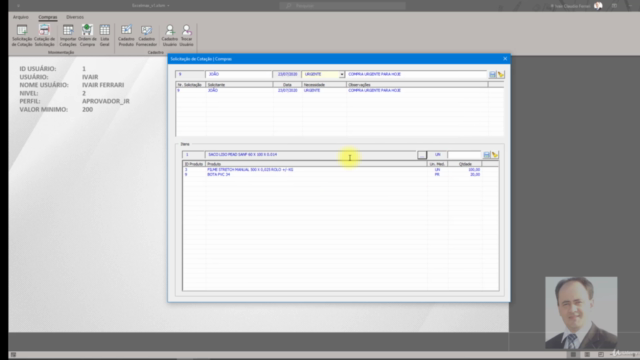Click the date field 23/07/2020
This screenshot has width=640, height=360.
(287, 74)
